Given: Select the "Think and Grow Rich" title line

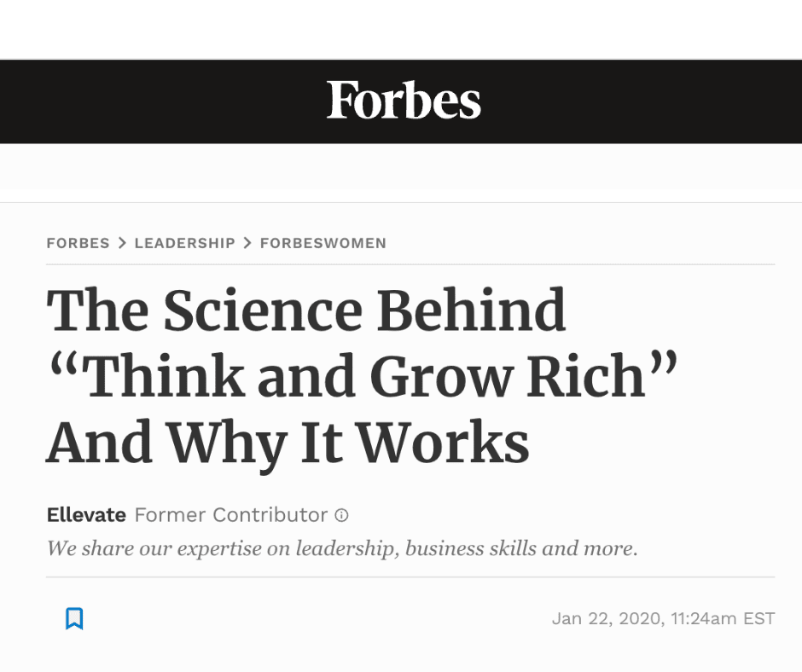Looking at the screenshot, I should point(362,375).
